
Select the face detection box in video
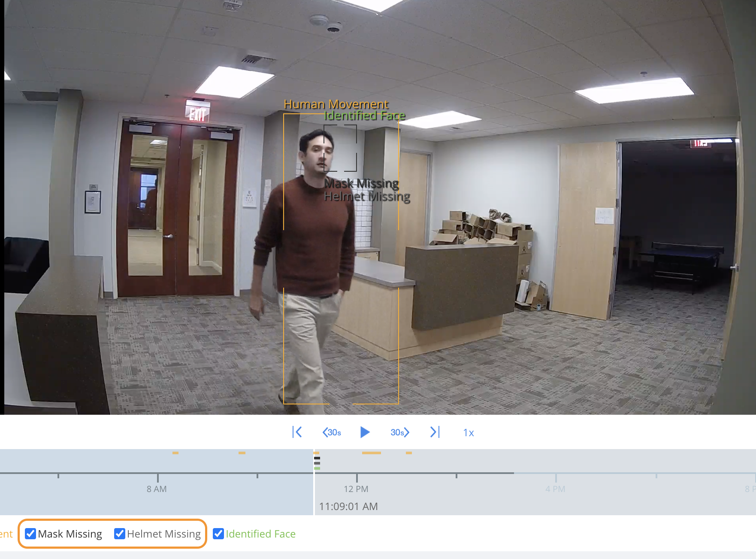pos(340,148)
